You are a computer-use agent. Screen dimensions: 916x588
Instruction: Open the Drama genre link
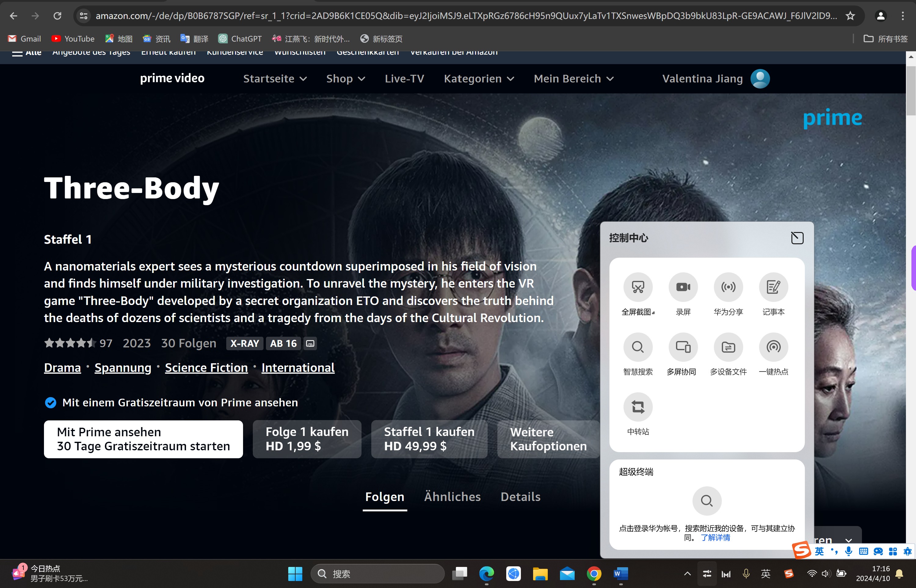(62, 368)
